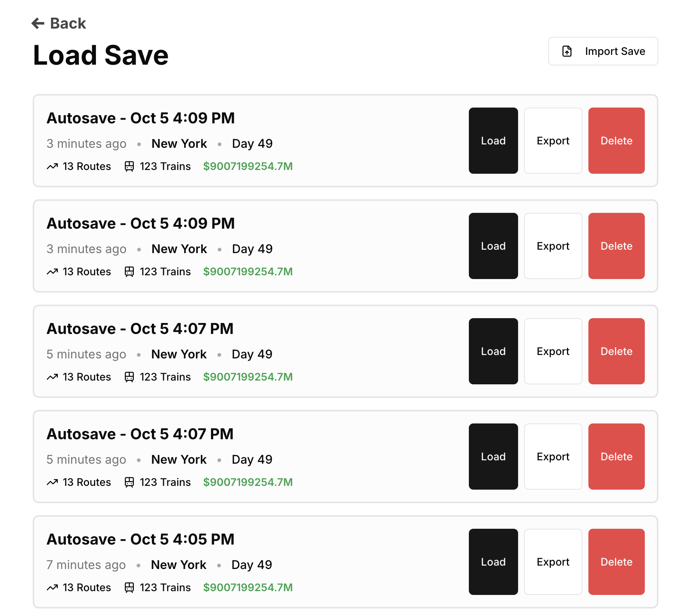The width and height of the screenshot is (673, 616).
Task: Delete the topmost 4:09 PM autosave
Action: click(x=617, y=141)
